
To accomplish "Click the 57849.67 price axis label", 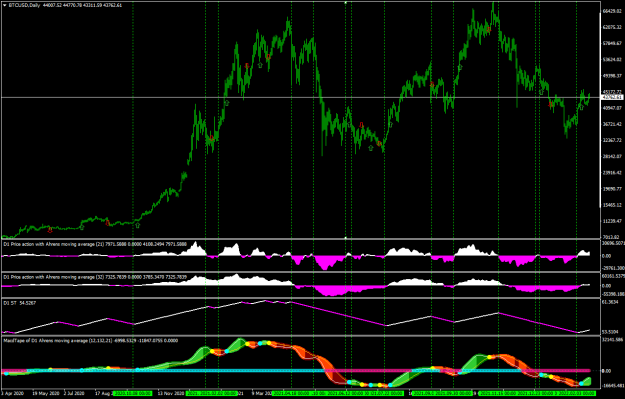I will coord(613,43).
